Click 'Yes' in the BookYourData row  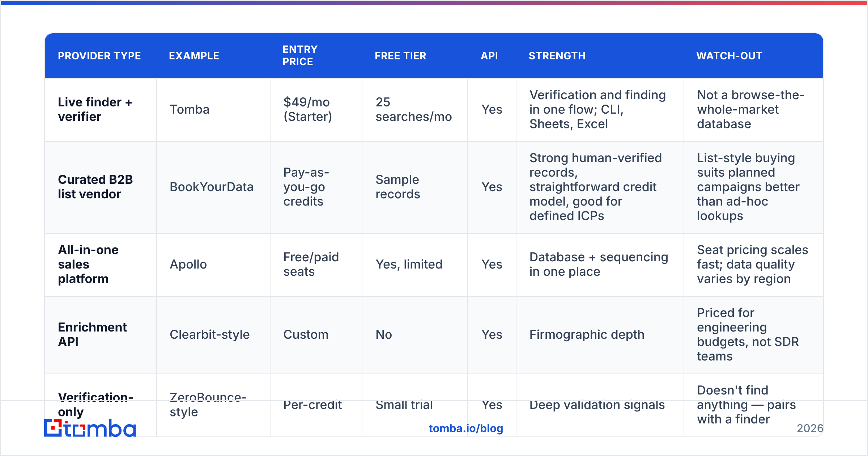point(492,187)
